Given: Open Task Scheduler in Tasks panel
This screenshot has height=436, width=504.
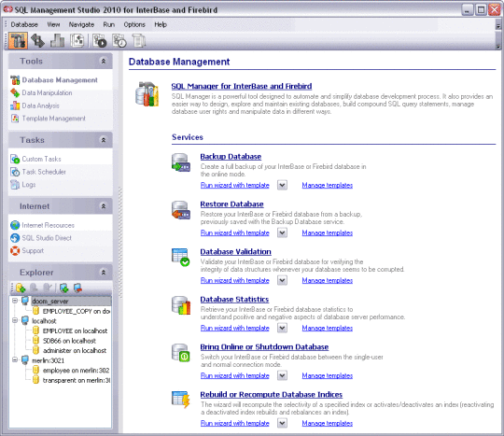Looking at the screenshot, I should [x=44, y=172].
